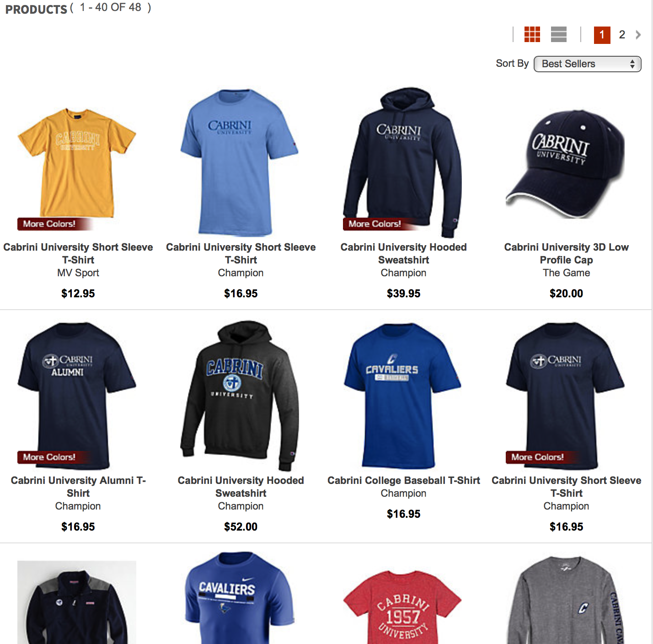653x644 pixels.
Task: Open Cabrini College Baseball T-Shirt link
Action: tap(403, 480)
